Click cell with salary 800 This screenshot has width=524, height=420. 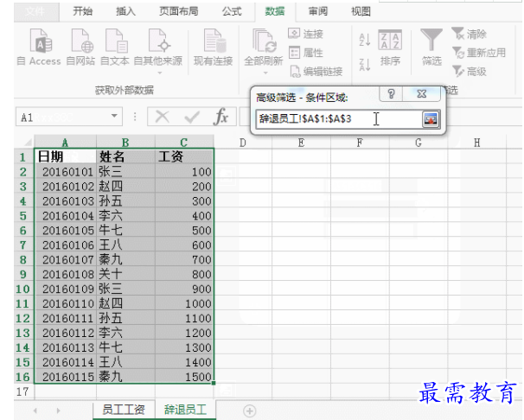point(184,274)
